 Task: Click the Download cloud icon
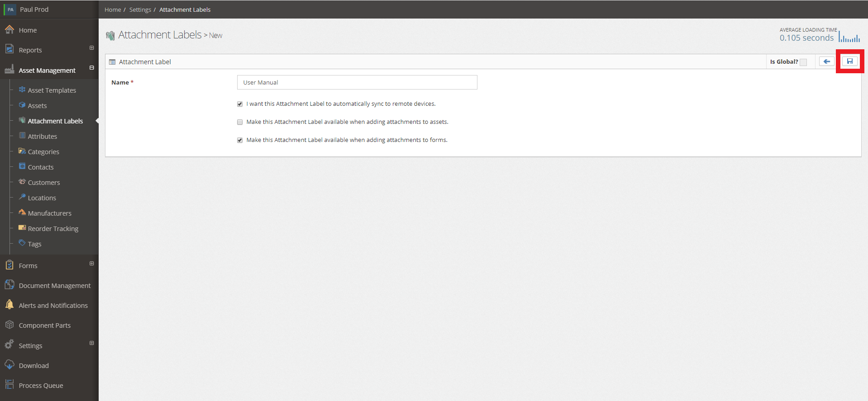click(x=10, y=365)
